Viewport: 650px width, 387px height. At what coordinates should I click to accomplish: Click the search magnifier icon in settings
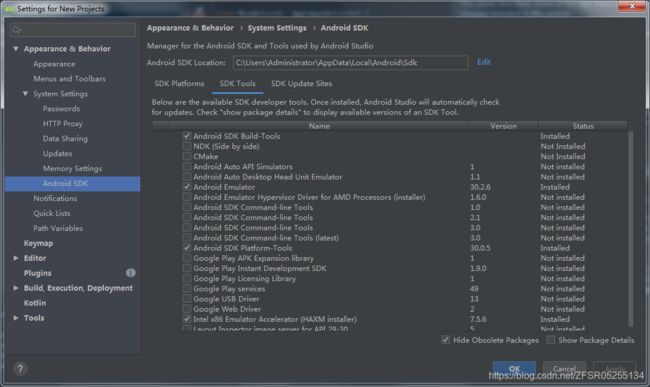17,30
